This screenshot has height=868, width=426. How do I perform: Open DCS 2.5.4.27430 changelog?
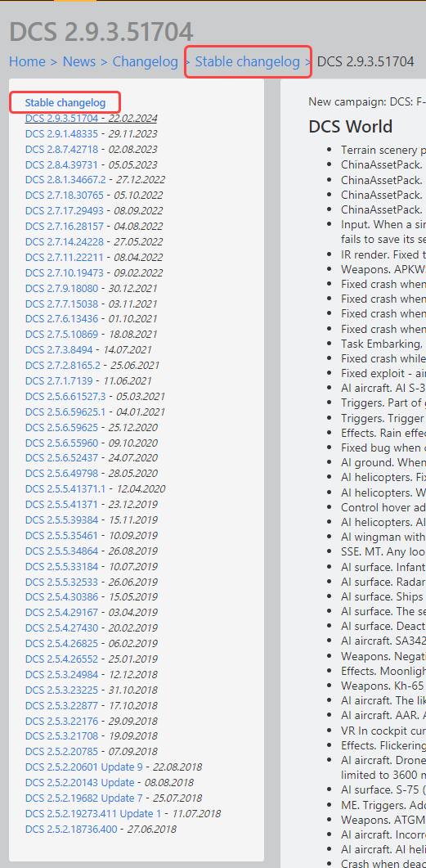coord(61,628)
